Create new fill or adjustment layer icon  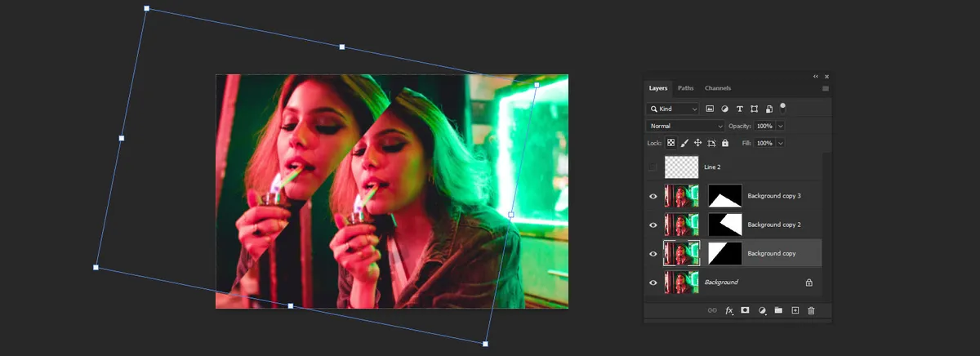click(x=762, y=310)
